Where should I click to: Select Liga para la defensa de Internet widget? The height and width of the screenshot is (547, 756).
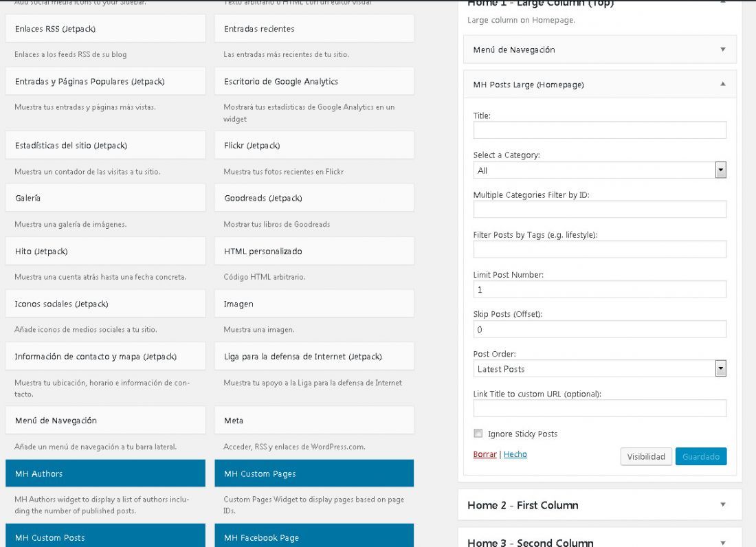pyautogui.click(x=314, y=356)
